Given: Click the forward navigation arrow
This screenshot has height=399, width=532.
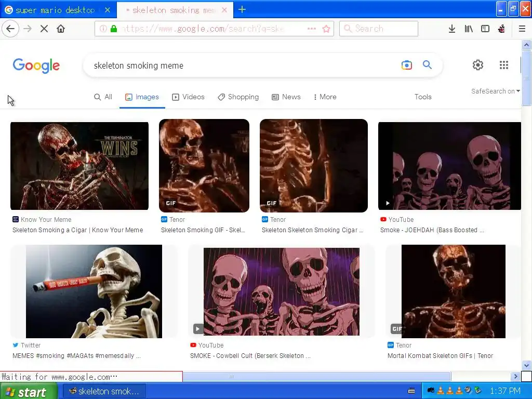Looking at the screenshot, I should 28,29.
